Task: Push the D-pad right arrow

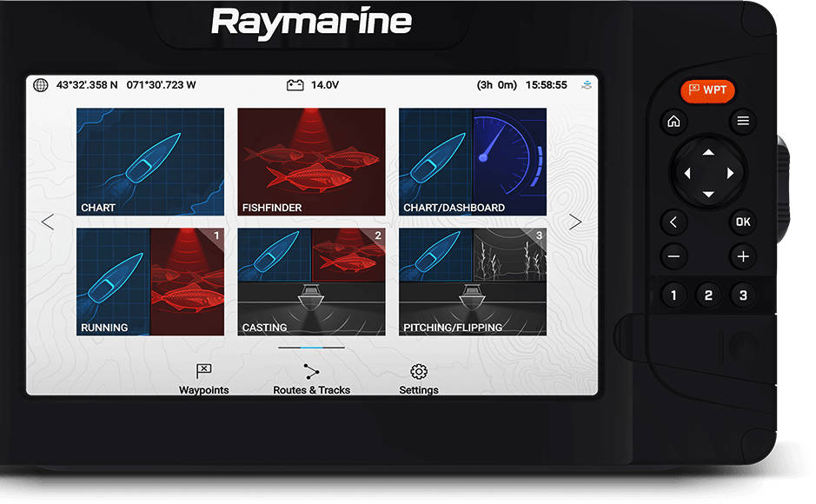Action: pyautogui.click(x=730, y=173)
